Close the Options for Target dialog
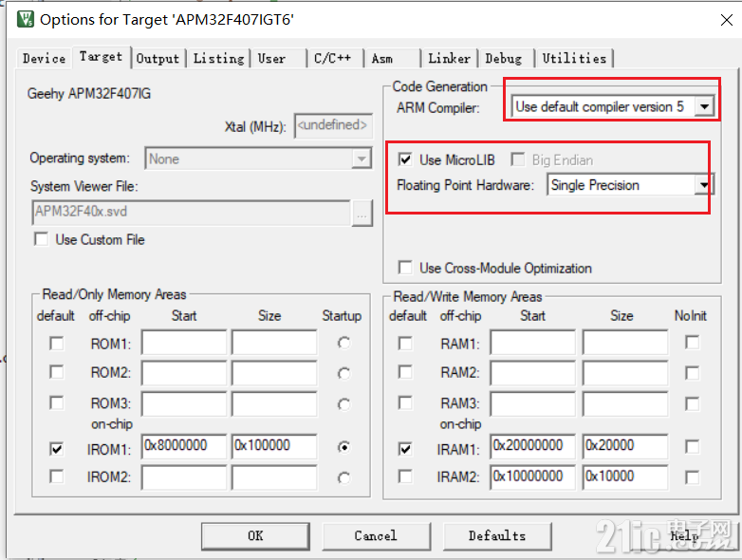The width and height of the screenshot is (742, 560). tap(727, 20)
